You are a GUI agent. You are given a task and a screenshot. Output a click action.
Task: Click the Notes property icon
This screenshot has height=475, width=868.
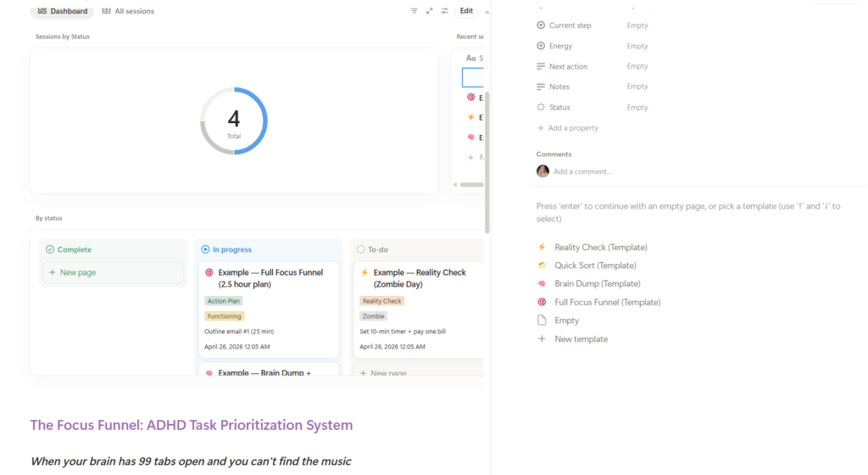(x=541, y=87)
